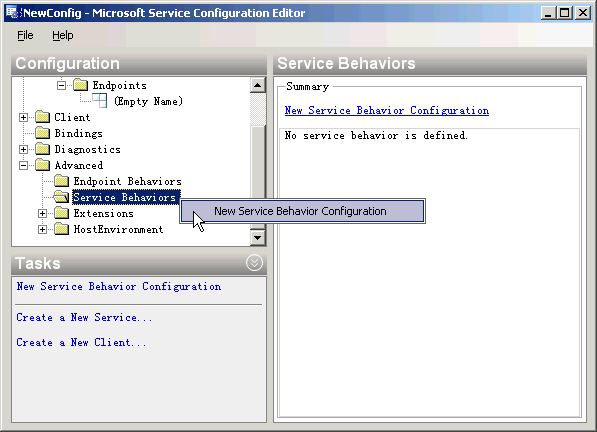Select the Bindings tree item label
Screen dimensions: 597x432
[78, 133]
